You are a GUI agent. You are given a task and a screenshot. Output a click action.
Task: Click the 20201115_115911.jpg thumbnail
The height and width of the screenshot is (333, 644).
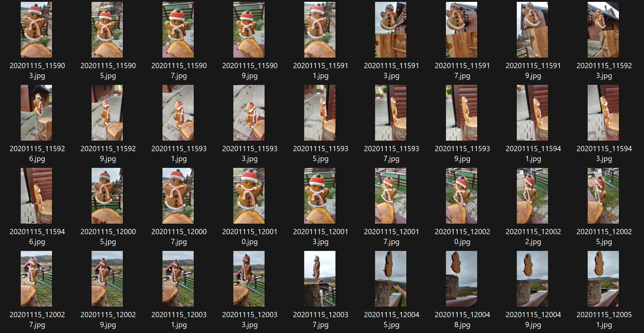(x=320, y=30)
